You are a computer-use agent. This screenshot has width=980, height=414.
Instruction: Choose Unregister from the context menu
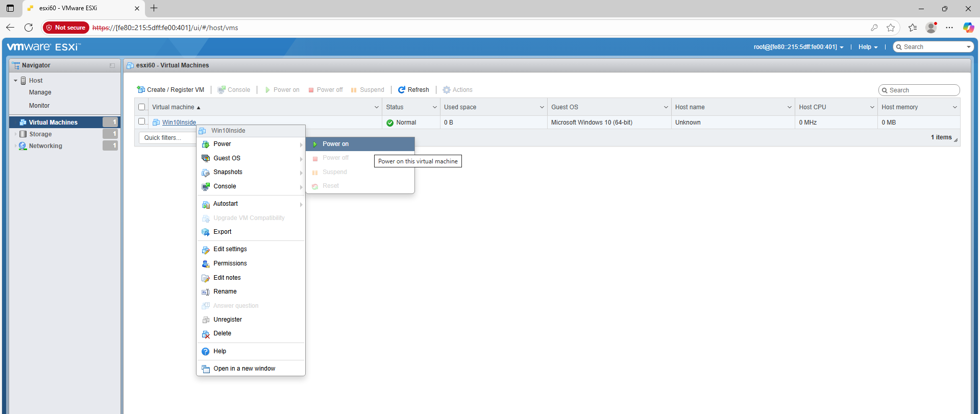point(251,320)
